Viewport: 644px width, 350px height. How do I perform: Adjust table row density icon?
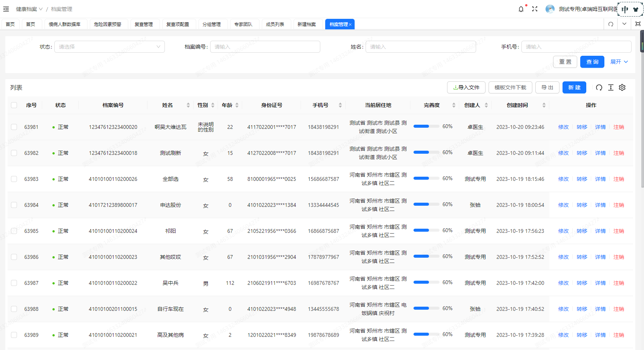(x=611, y=87)
